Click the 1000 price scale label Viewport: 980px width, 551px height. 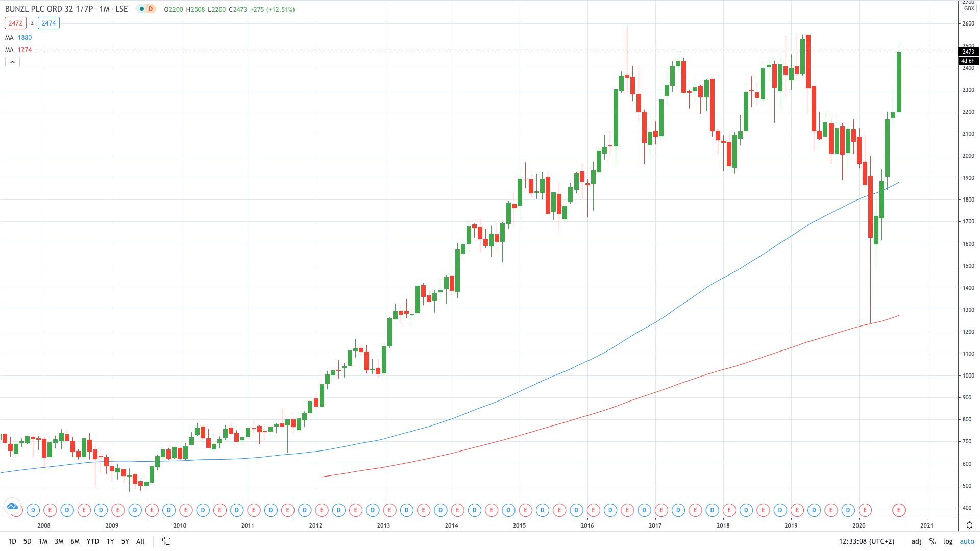tap(968, 375)
